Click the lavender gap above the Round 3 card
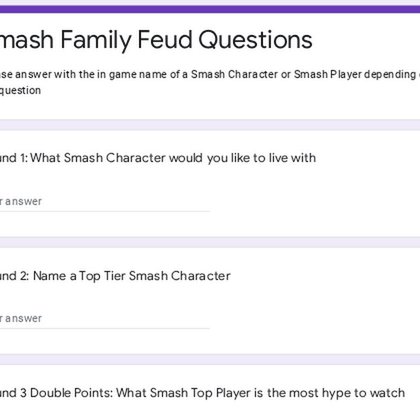The image size is (420, 420). tap(210, 359)
